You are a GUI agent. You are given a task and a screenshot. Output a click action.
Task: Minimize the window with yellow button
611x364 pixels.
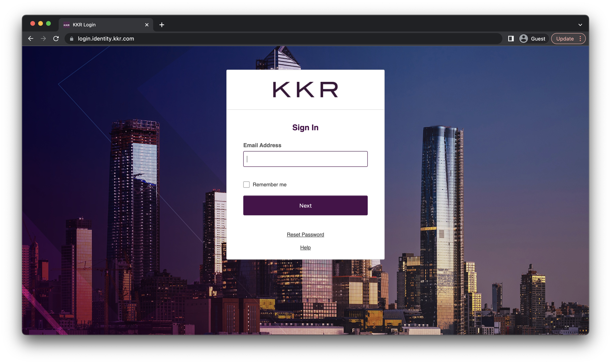[41, 23]
